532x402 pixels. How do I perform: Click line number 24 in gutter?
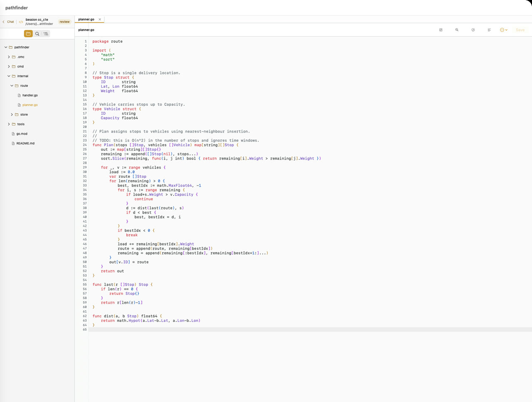[85, 145]
